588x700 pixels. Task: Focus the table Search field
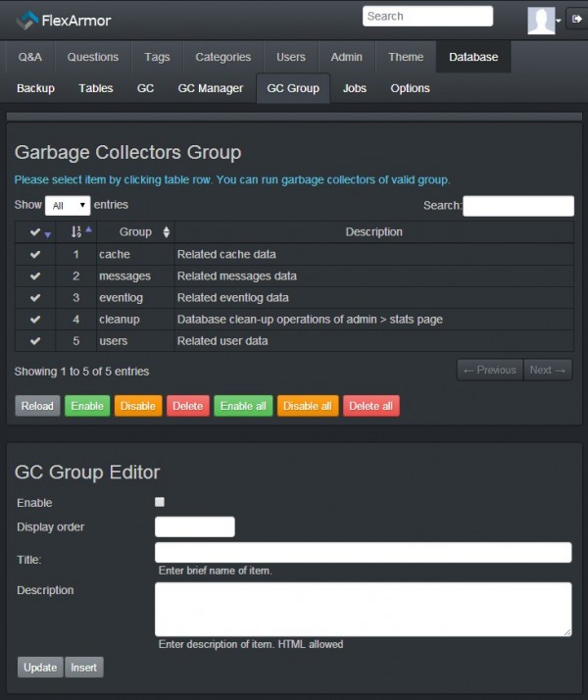[517, 206]
